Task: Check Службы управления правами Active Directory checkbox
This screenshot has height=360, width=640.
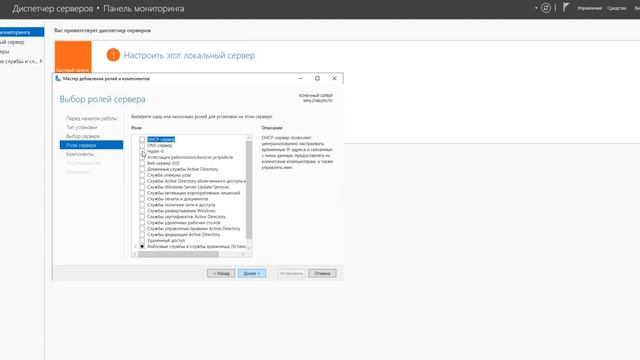Action: click(142, 229)
